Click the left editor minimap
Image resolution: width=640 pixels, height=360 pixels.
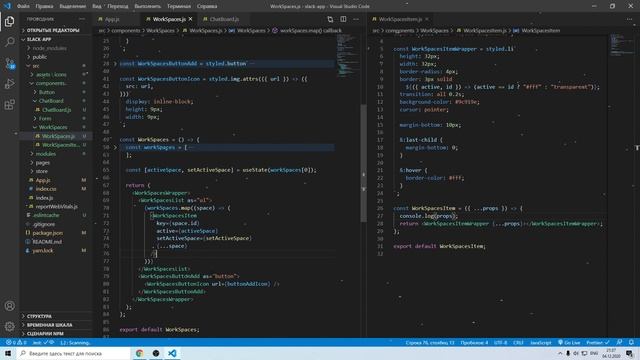(x=348, y=55)
